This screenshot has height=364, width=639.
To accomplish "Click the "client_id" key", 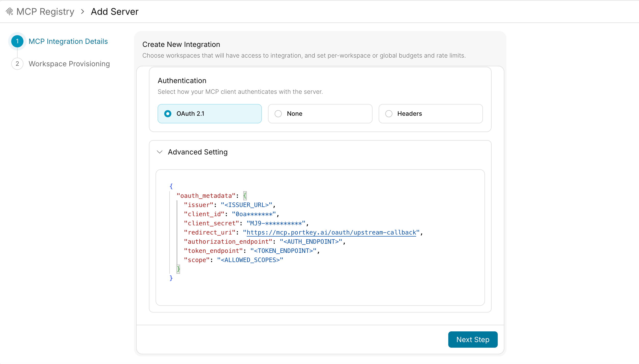I will pyautogui.click(x=204, y=214).
